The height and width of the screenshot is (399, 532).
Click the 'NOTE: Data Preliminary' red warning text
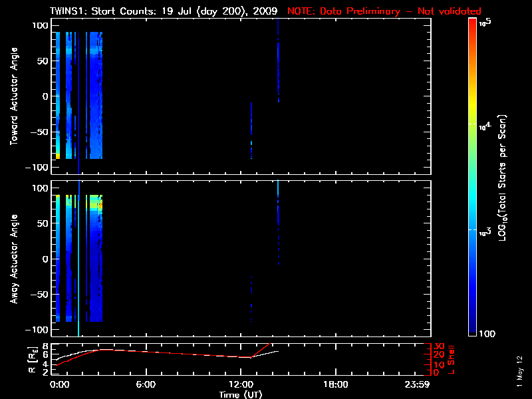[384, 11]
